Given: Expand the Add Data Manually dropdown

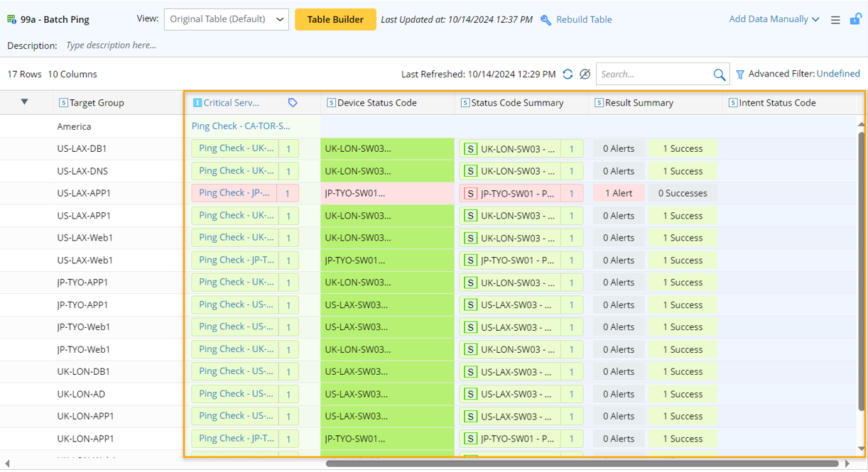Looking at the screenshot, I should pyautogui.click(x=774, y=19).
